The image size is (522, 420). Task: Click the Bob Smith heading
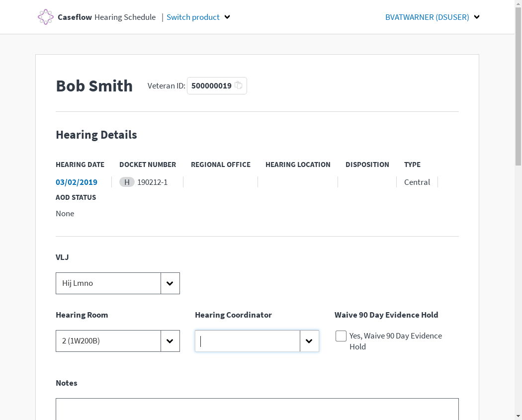[x=94, y=86]
